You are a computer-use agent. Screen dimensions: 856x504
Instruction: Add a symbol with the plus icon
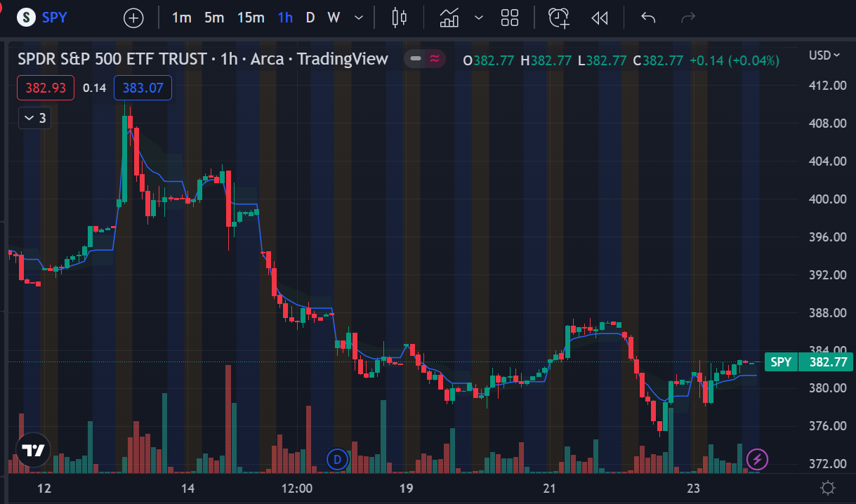coord(133,18)
